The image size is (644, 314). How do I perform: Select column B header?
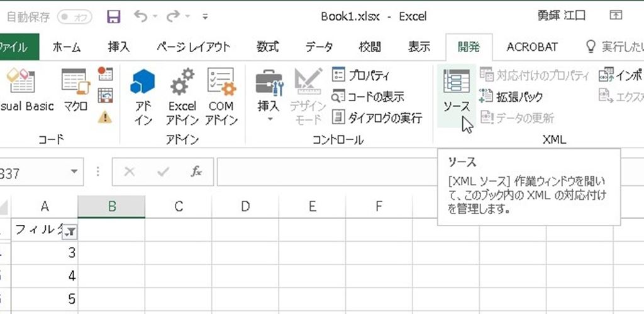pos(111,206)
